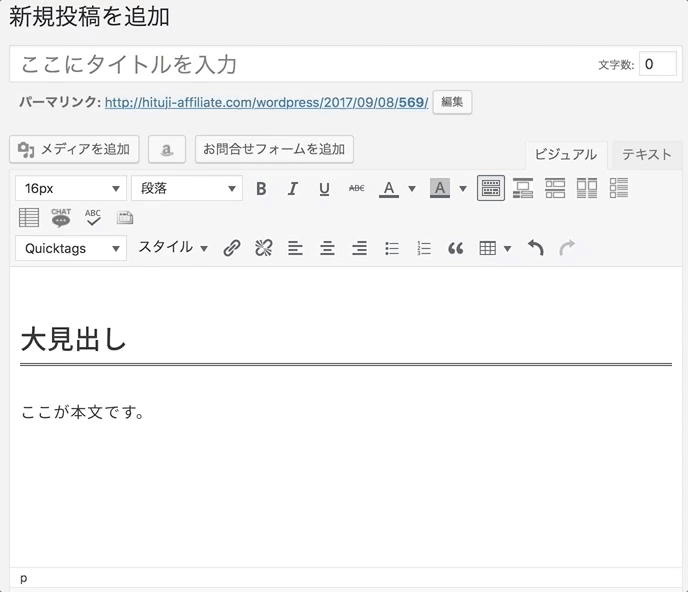
Task: Insert a CHAT speech bubble
Action: (61, 218)
